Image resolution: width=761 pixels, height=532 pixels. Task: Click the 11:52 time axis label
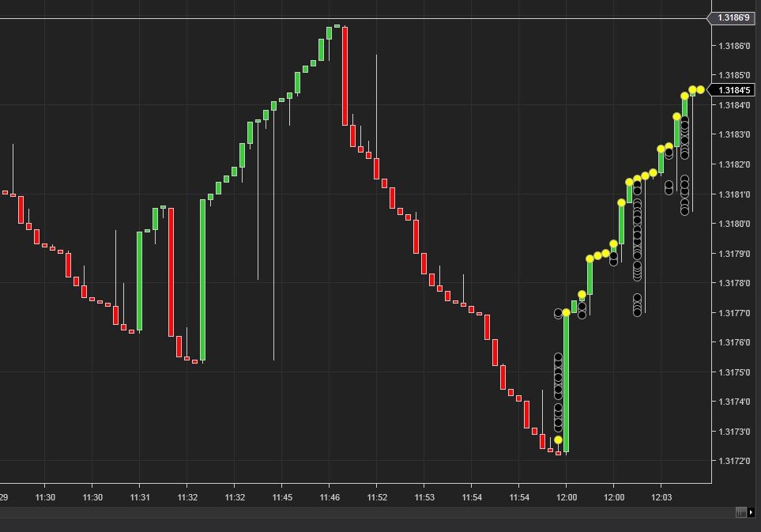[377, 497]
